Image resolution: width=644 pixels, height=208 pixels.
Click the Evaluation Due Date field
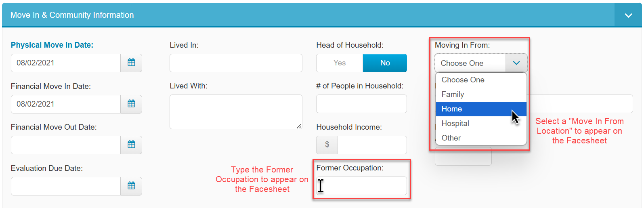point(66,186)
